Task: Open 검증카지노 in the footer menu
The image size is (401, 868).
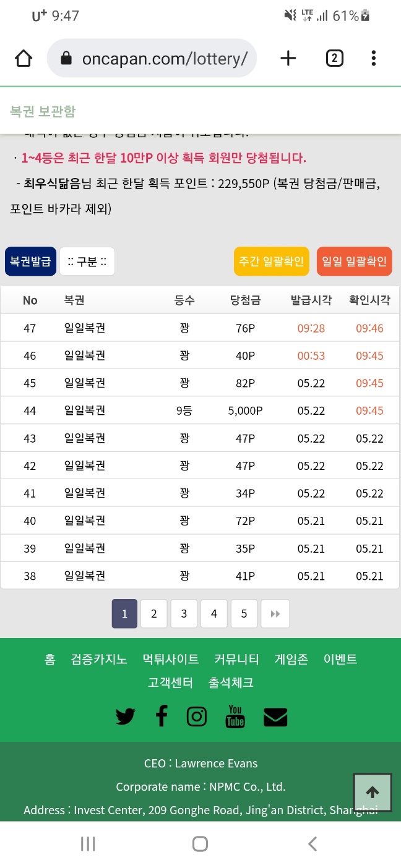Action: point(99,659)
